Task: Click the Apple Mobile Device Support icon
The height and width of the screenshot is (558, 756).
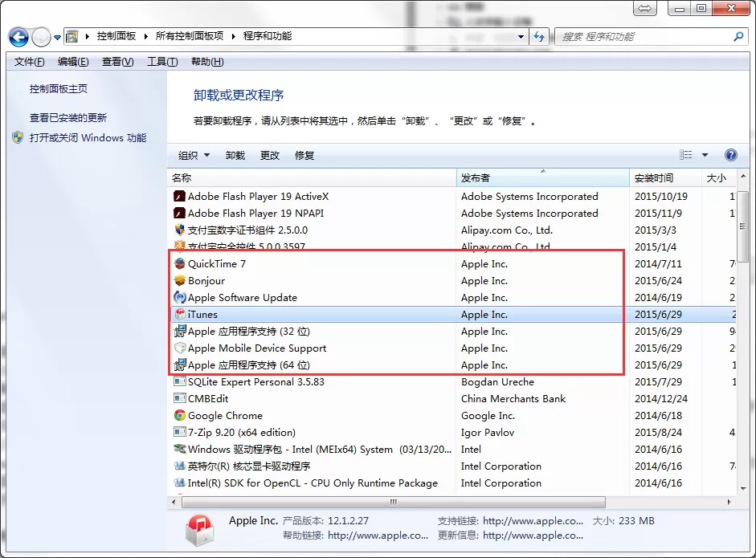Action: click(x=179, y=348)
